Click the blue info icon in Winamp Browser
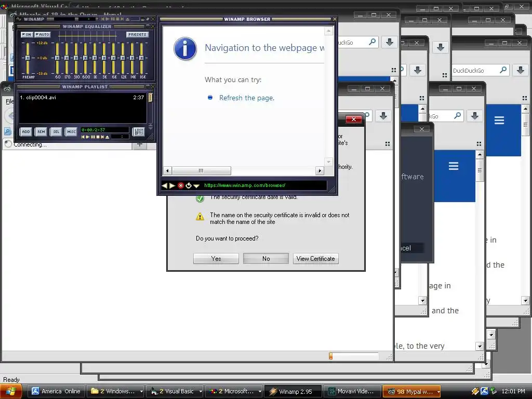The width and height of the screenshot is (532, 399). 185,48
